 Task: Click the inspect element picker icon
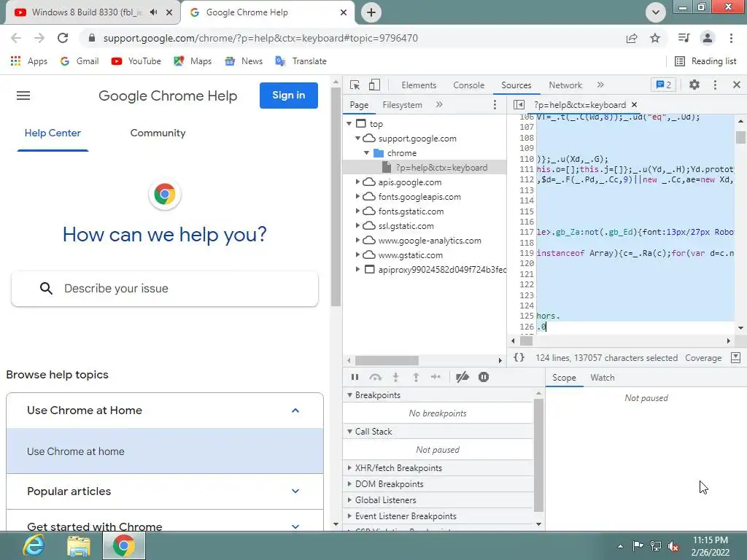coord(355,85)
